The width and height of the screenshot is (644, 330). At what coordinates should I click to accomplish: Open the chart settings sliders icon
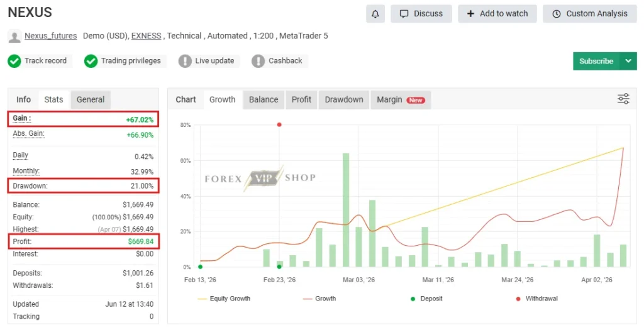(623, 99)
